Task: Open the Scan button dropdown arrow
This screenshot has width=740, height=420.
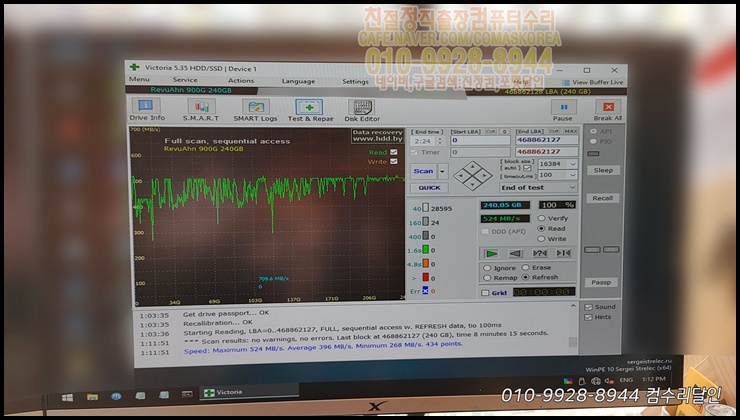Action: click(x=443, y=171)
